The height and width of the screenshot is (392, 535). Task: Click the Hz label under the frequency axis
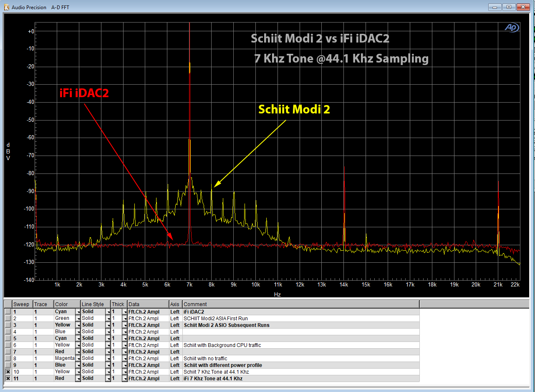pos(278,294)
